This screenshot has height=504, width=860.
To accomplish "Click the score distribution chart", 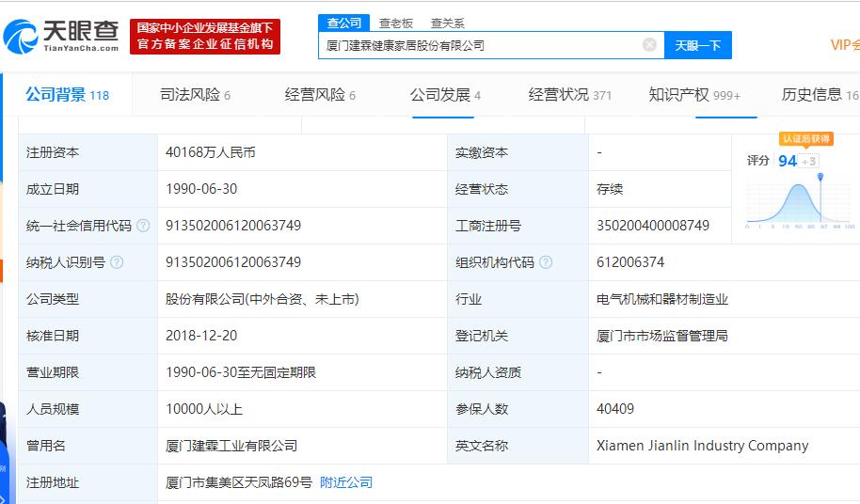I will (x=800, y=203).
